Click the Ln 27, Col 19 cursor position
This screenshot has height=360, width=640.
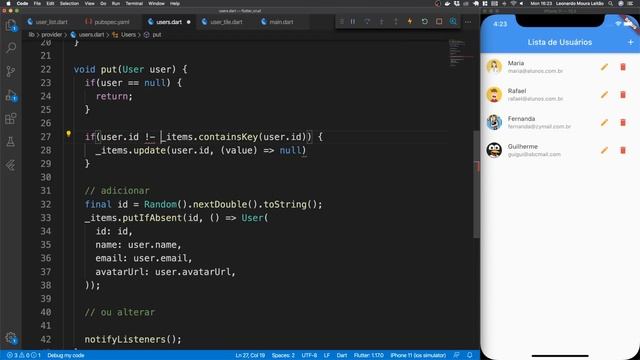pos(250,355)
